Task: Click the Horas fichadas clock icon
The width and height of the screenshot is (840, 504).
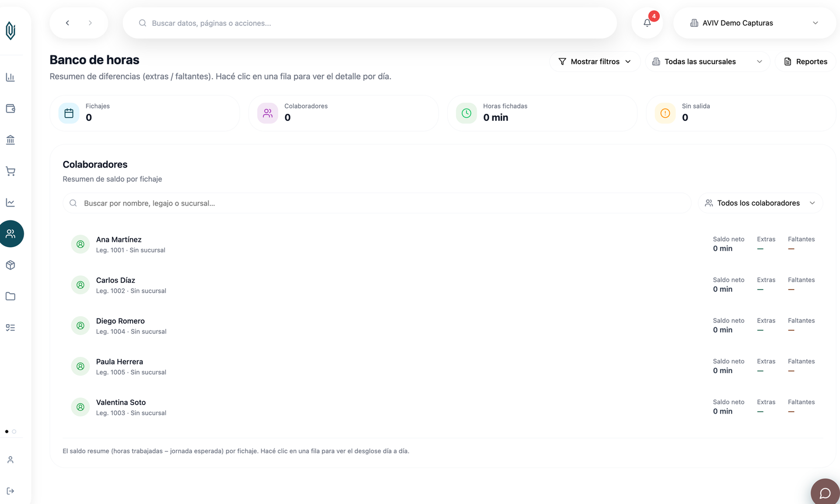Action: click(466, 113)
